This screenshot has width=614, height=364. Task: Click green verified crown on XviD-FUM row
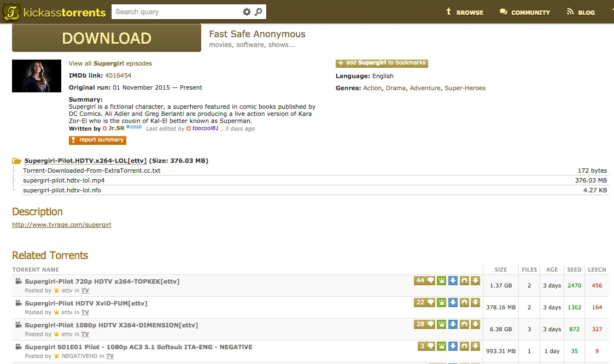tap(441, 303)
